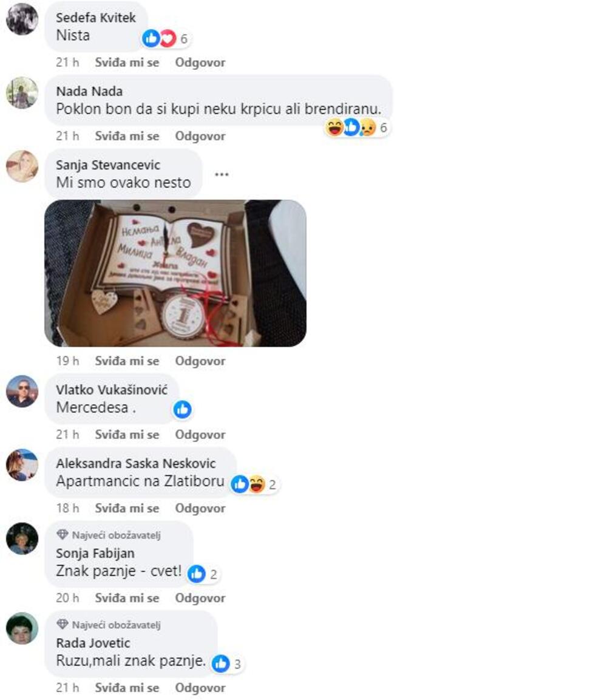This screenshot has height=700, width=607.
Task: Like Sedefa Kvitek's comment via Sviđa mi se
Action: (127, 63)
